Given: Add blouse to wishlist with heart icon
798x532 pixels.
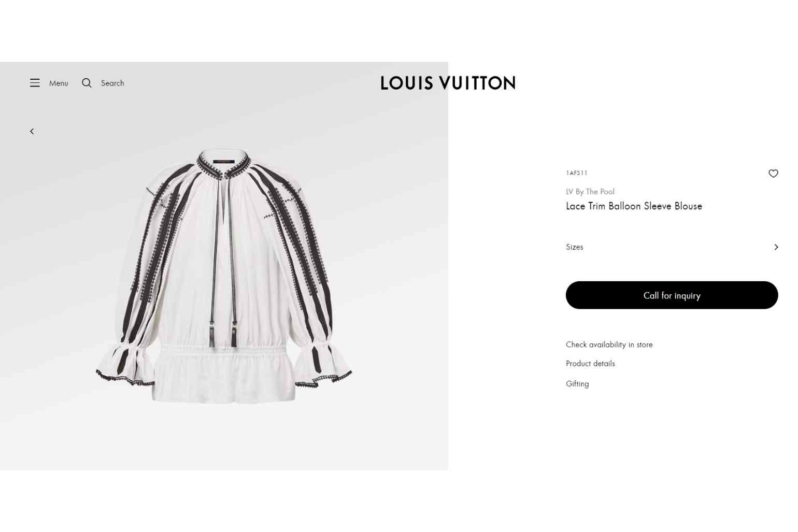Looking at the screenshot, I should [x=773, y=174].
